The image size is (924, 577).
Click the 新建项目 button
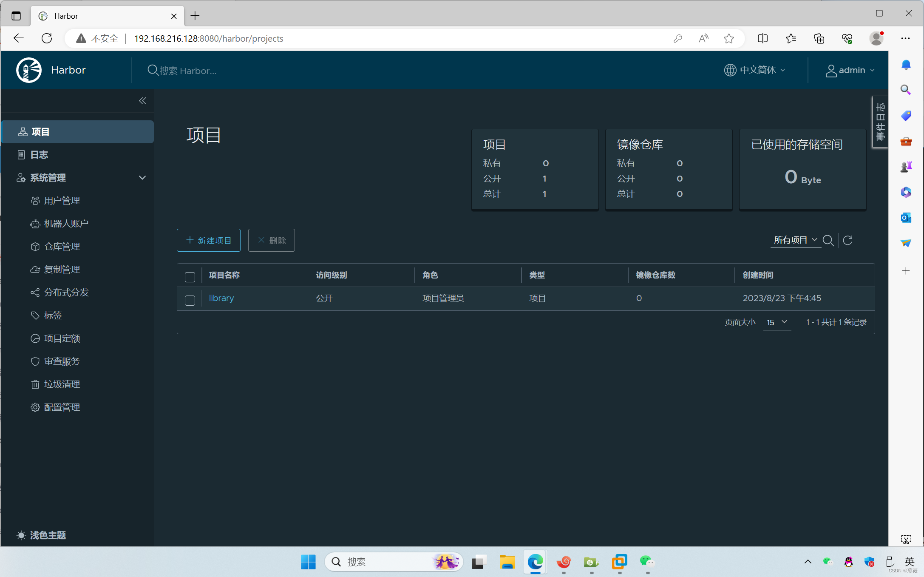pos(208,240)
